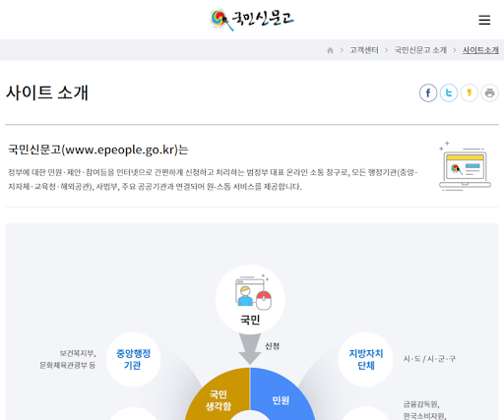This screenshot has height=420, width=504.
Task: Select the 국민생각함 gold segment
Action: pos(219,396)
